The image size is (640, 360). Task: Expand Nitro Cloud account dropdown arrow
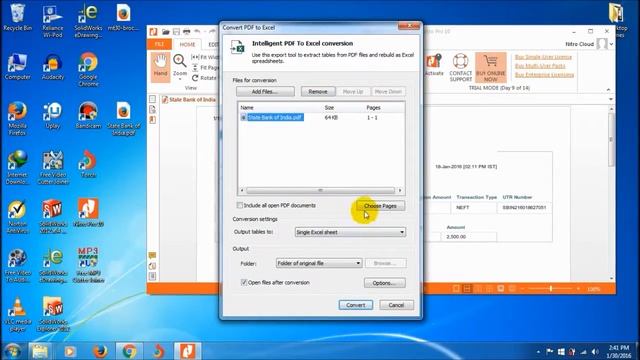[611, 44]
